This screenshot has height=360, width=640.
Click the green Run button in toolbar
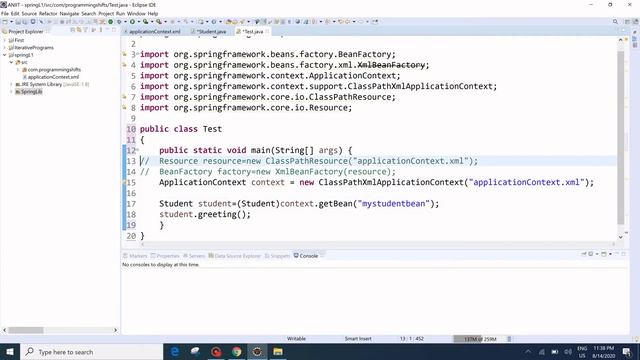pyautogui.click(x=132, y=22)
